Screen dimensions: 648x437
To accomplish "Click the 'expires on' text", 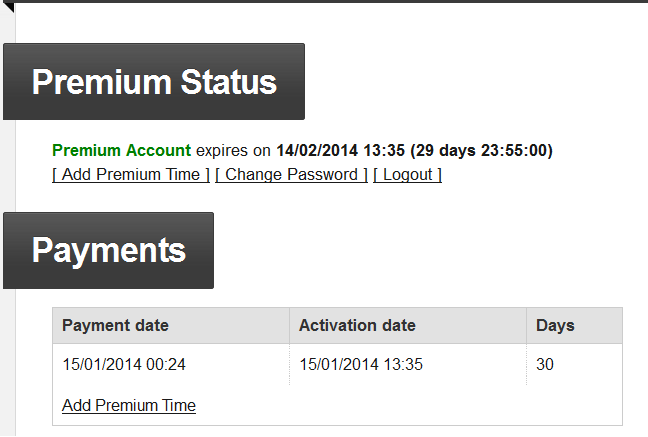I will (x=233, y=151).
